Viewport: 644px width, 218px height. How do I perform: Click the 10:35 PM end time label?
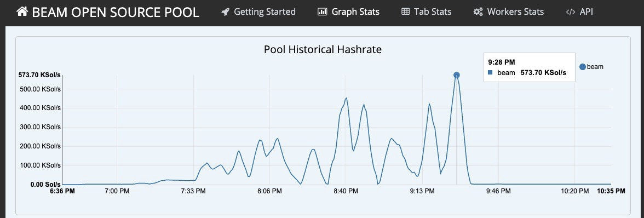pos(611,191)
